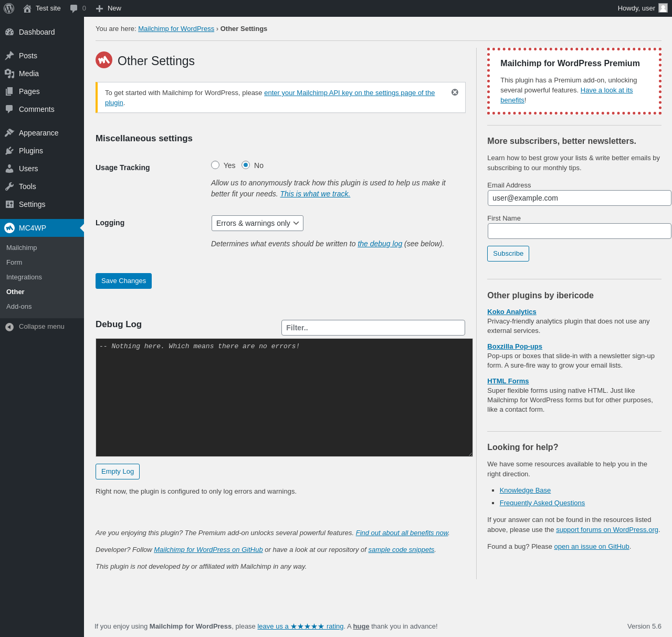Open Frequently Asked Questions link
Viewport: 672px width, 637px height.
pyautogui.click(x=542, y=503)
